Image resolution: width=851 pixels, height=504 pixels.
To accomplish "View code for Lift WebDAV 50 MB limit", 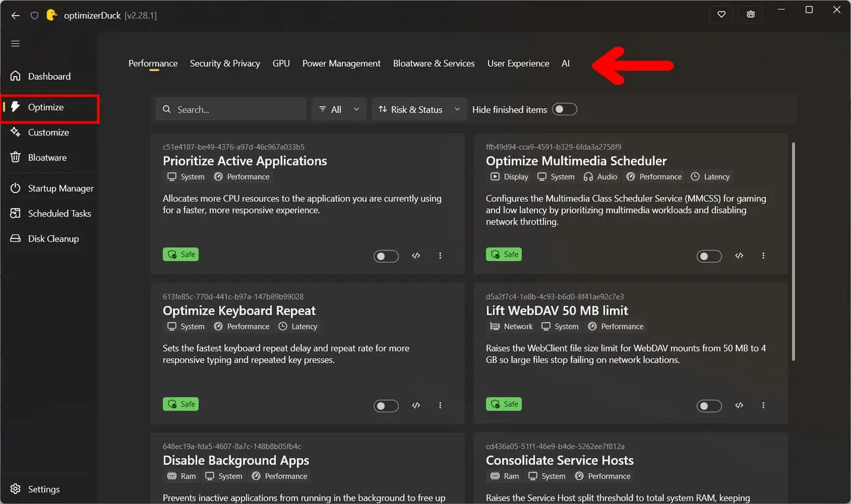I will point(739,406).
